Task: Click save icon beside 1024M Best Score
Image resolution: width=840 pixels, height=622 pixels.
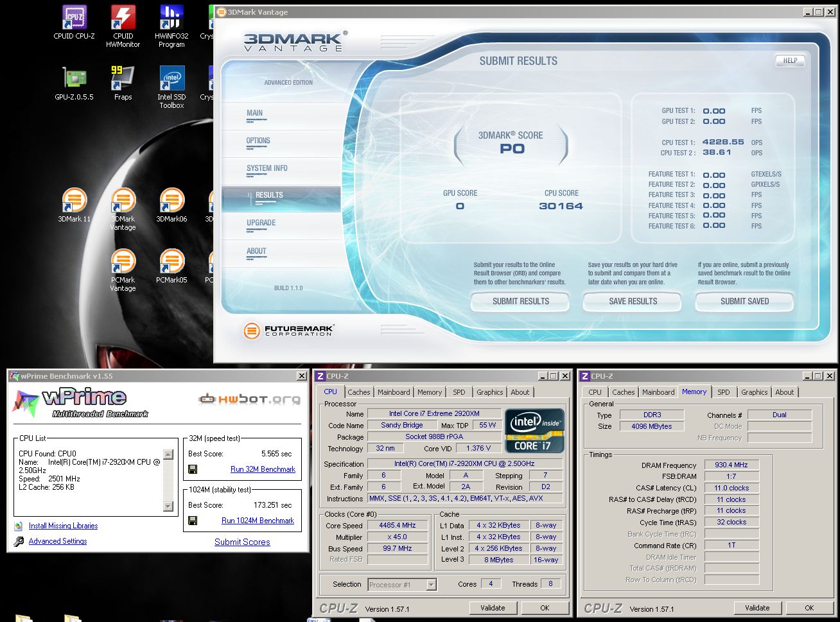Action: 193,521
